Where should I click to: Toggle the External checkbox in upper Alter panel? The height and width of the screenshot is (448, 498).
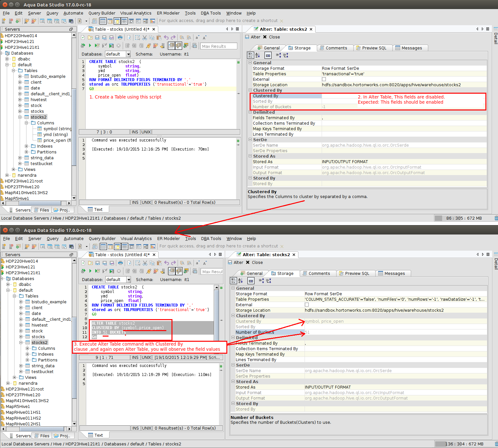(324, 79)
